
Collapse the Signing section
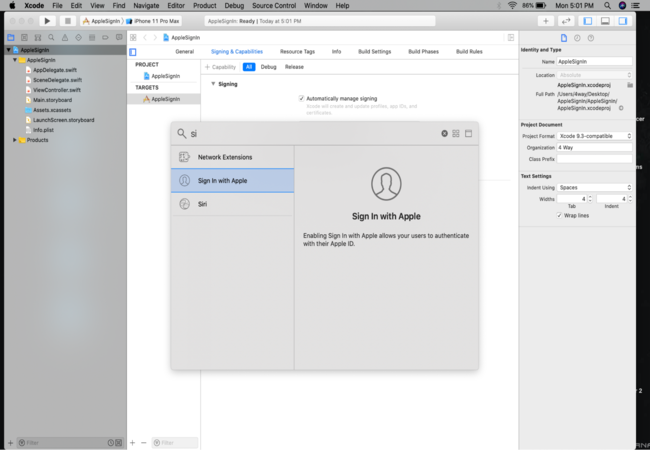click(213, 84)
